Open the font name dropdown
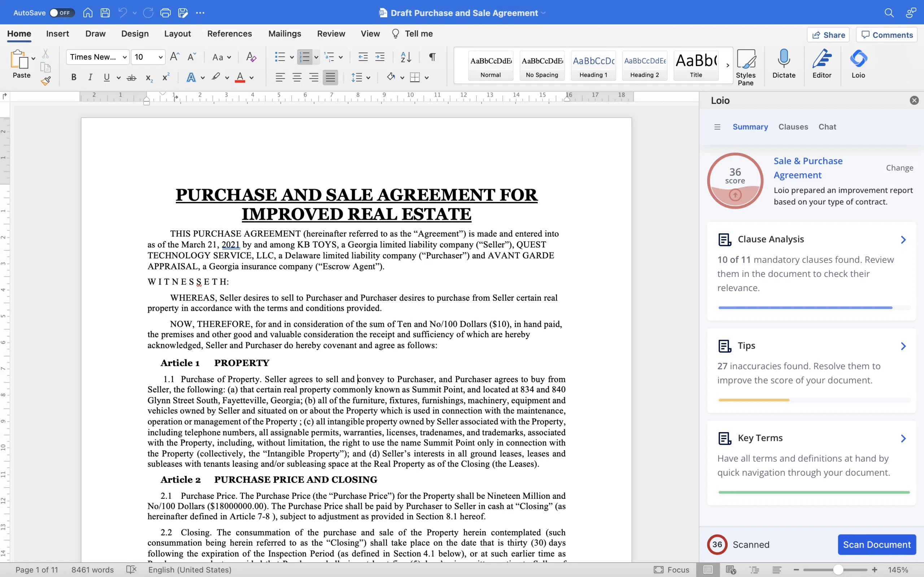This screenshot has width=924, height=577. 125,57
